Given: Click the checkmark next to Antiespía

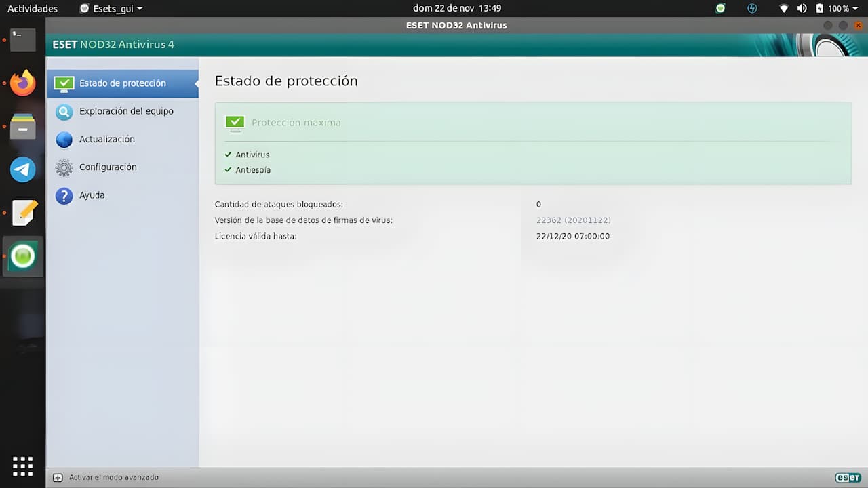Looking at the screenshot, I should 228,169.
